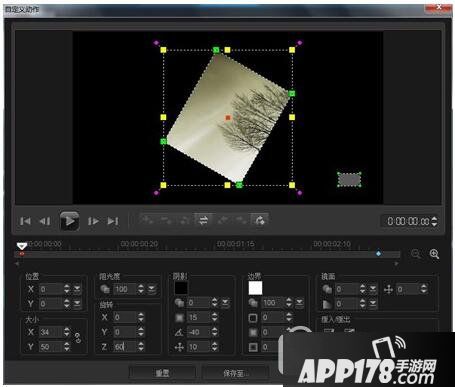This screenshot has width=455, height=387.
Task: Click the opacity icon beside the 100 field
Action: pyautogui.click(x=105, y=289)
